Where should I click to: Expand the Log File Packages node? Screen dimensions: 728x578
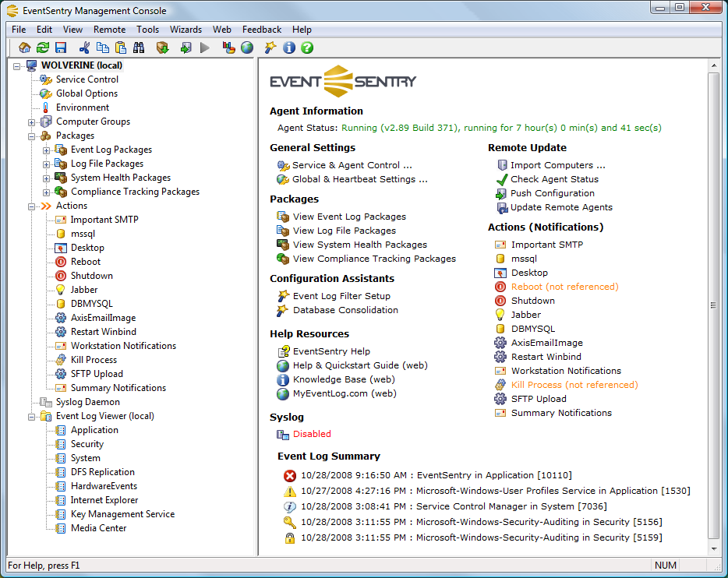coord(47,164)
